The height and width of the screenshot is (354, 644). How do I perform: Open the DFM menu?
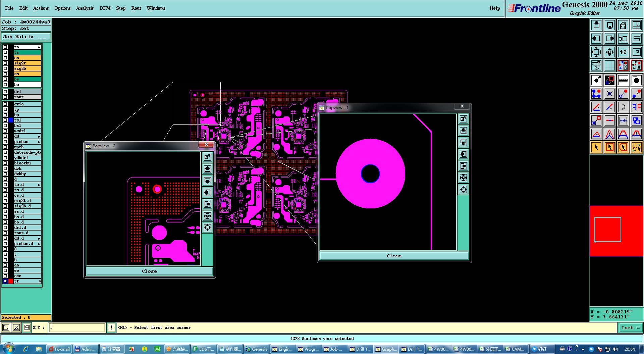(x=105, y=8)
